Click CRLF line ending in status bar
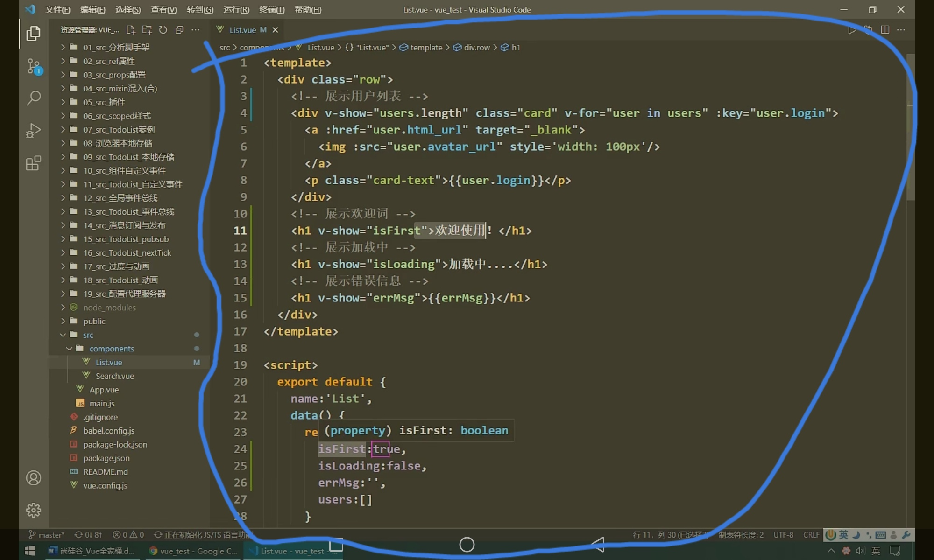The width and height of the screenshot is (934, 560). 811,535
